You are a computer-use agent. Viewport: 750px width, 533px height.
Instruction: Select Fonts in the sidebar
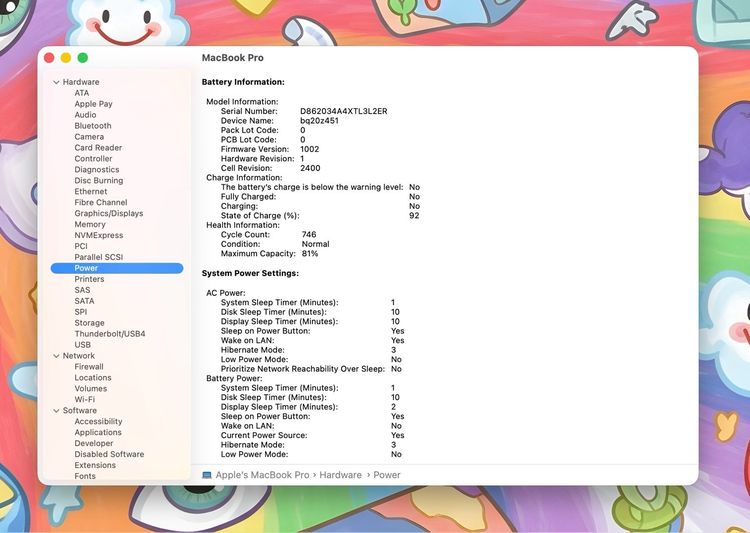[x=85, y=477]
